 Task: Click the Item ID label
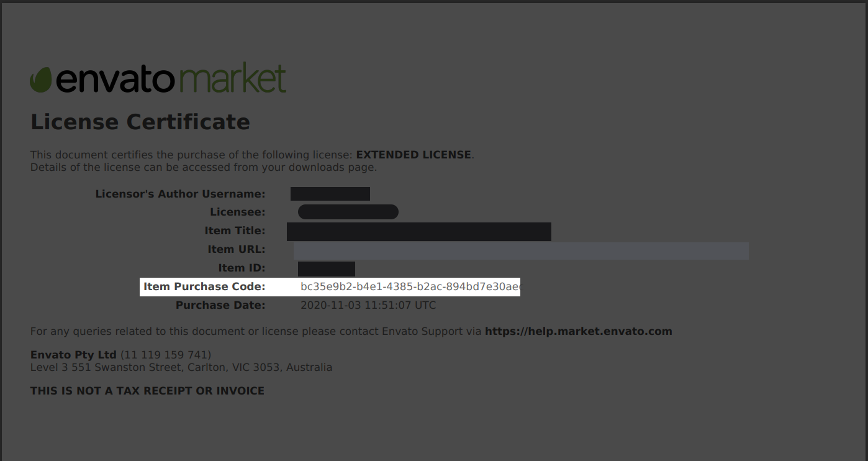point(242,268)
